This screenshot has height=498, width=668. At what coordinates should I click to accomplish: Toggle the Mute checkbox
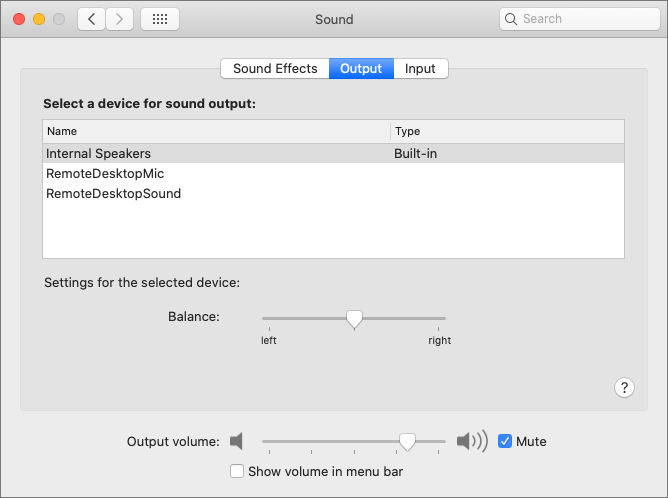coord(505,441)
